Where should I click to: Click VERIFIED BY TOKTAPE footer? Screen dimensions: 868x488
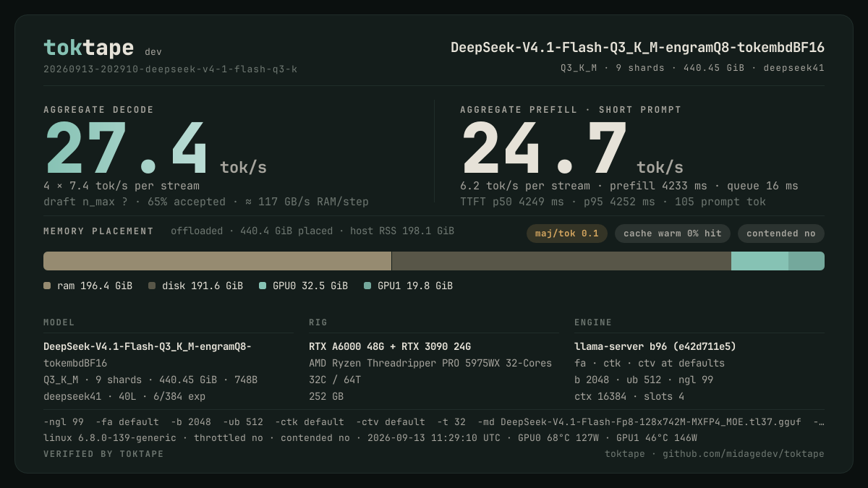pos(103,454)
